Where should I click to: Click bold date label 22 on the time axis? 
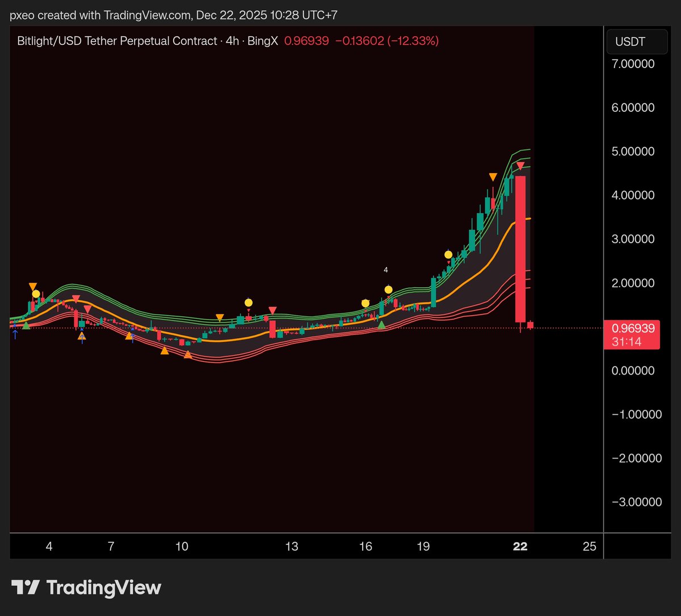[x=520, y=546]
